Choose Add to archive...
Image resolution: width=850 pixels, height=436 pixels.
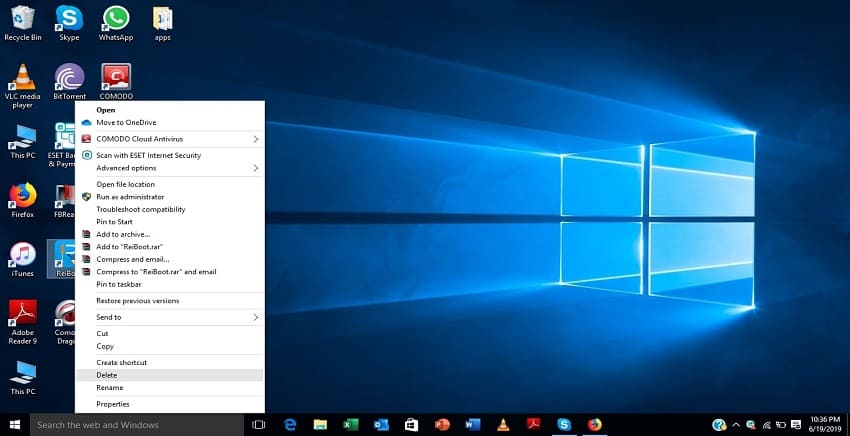click(x=170, y=234)
